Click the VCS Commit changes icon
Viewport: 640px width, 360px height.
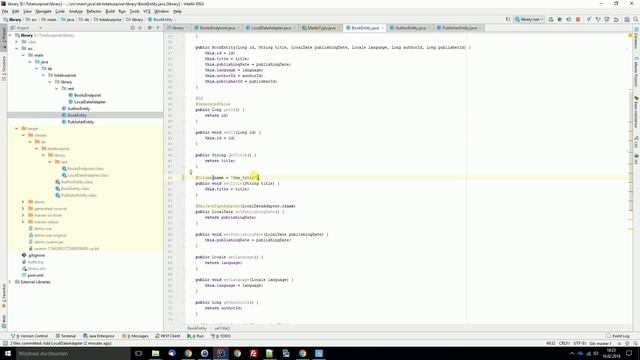598,19
